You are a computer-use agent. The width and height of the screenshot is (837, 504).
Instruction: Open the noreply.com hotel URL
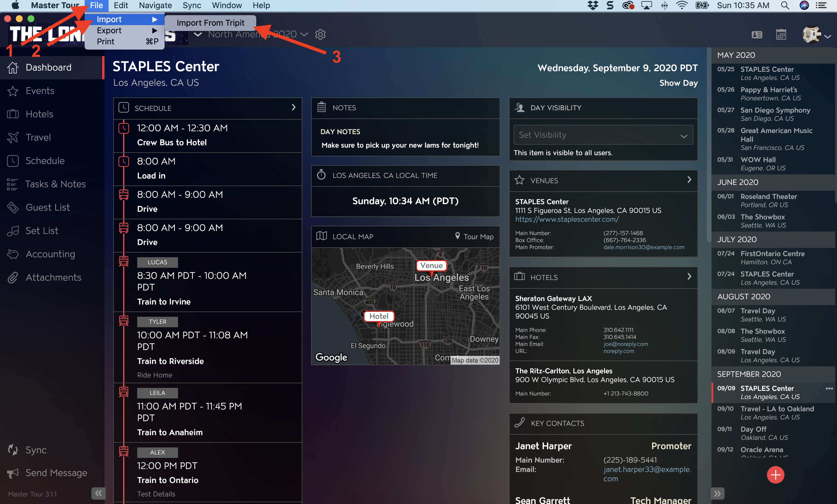tap(619, 351)
